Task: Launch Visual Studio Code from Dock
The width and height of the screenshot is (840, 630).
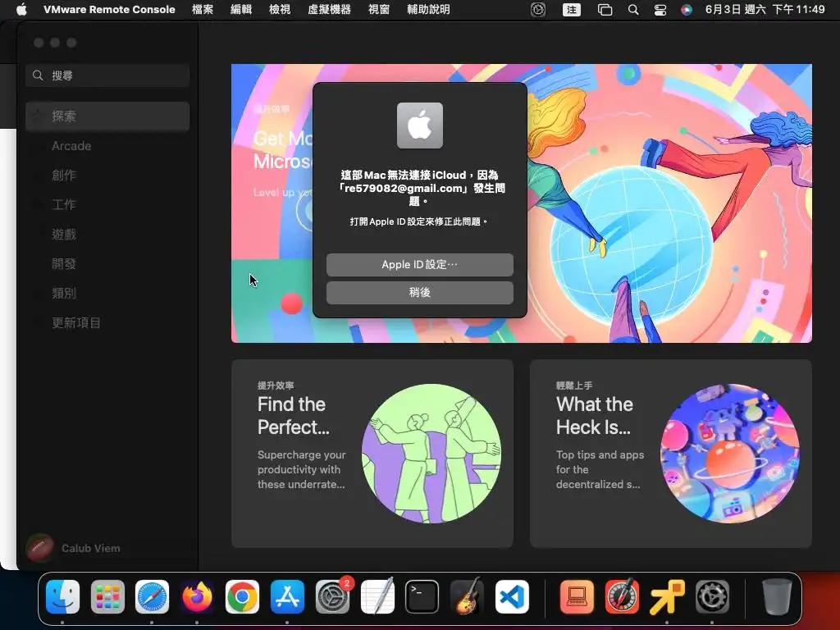Action: pyautogui.click(x=512, y=597)
